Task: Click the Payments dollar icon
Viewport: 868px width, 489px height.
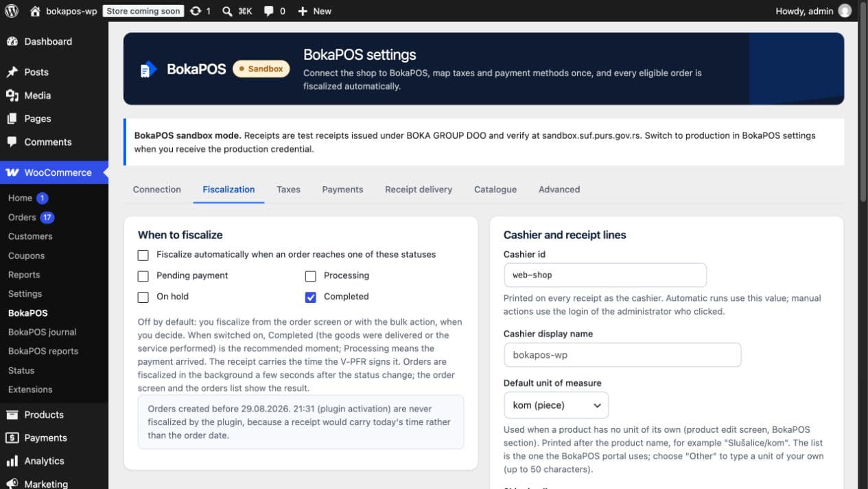Action: pos(12,437)
